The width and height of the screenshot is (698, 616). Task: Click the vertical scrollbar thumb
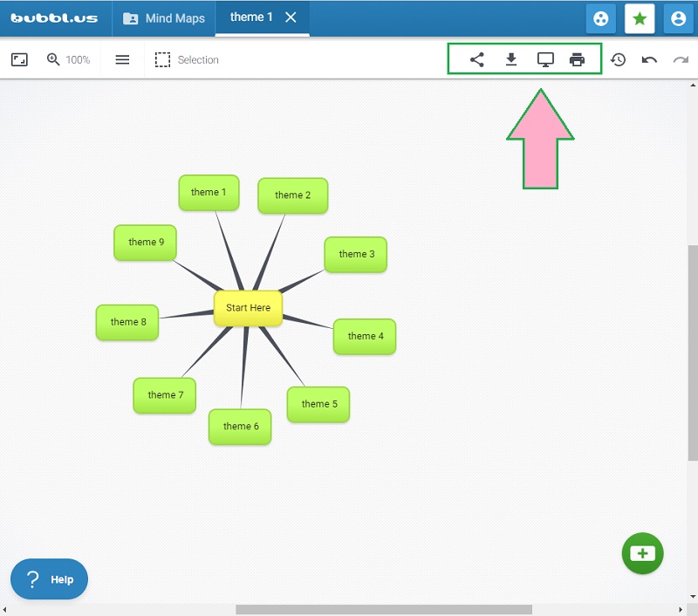click(x=693, y=353)
